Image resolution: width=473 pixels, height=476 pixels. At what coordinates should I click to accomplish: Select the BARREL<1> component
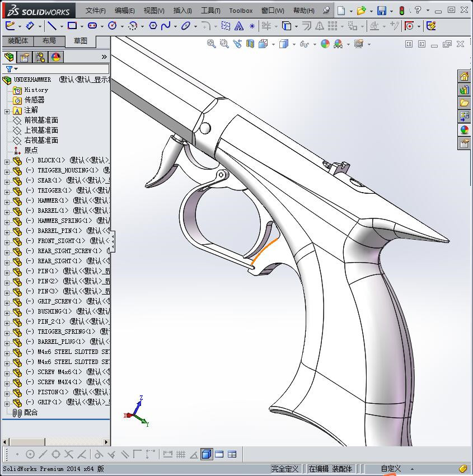pos(50,211)
